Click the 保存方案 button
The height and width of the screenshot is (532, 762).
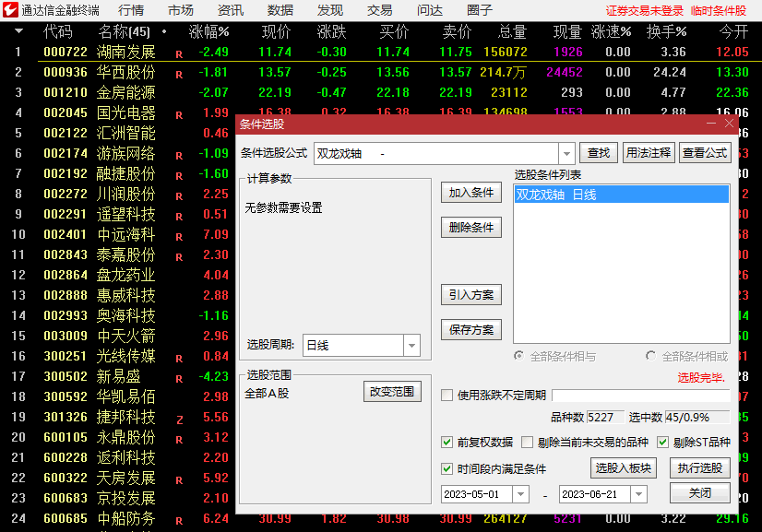[470, 330]
